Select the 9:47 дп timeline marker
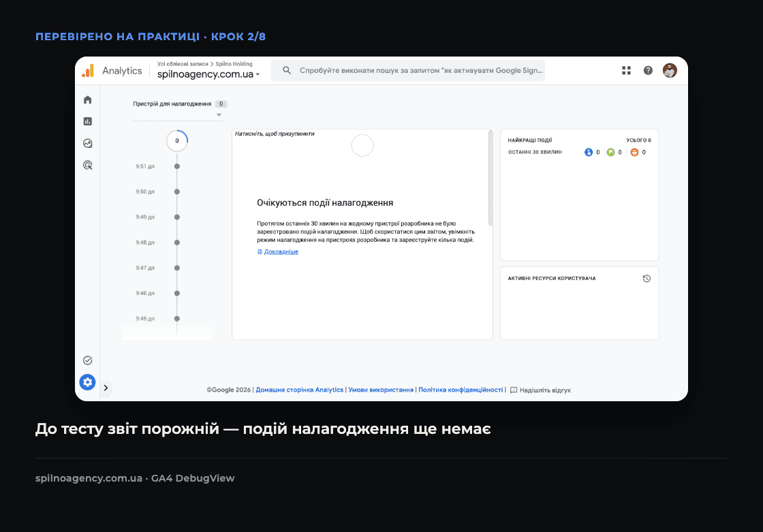Screen dimensions: 763x532 [x=177, y=268]
